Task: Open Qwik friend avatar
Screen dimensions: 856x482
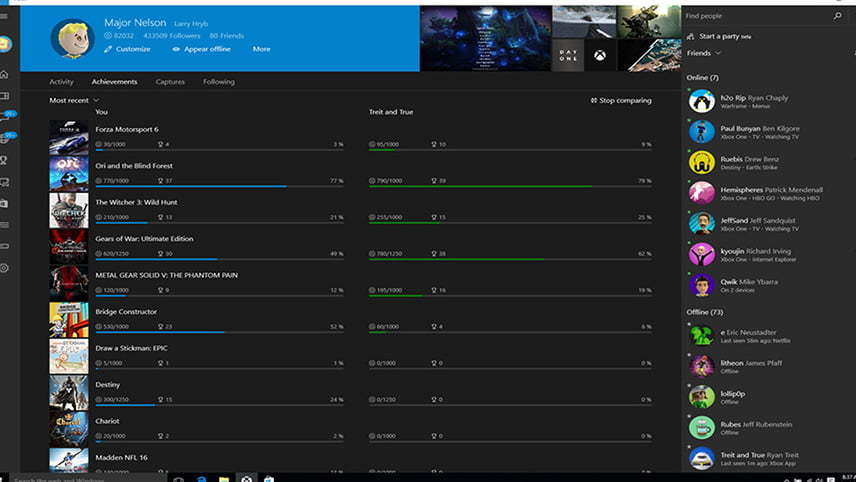Action: pos(702,285)
